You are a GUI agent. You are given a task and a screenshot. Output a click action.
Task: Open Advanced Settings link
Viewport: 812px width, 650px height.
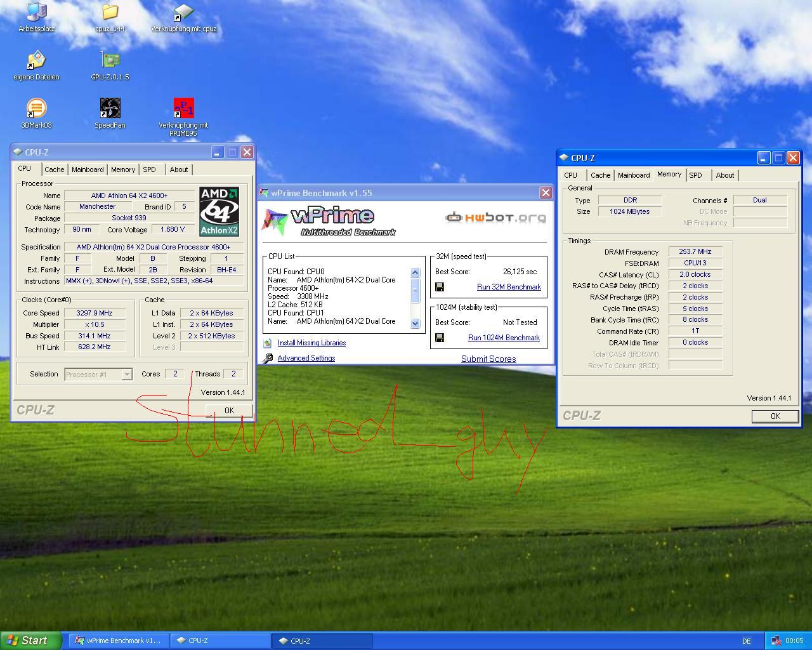pyautogui.click(x=306, y=358)
